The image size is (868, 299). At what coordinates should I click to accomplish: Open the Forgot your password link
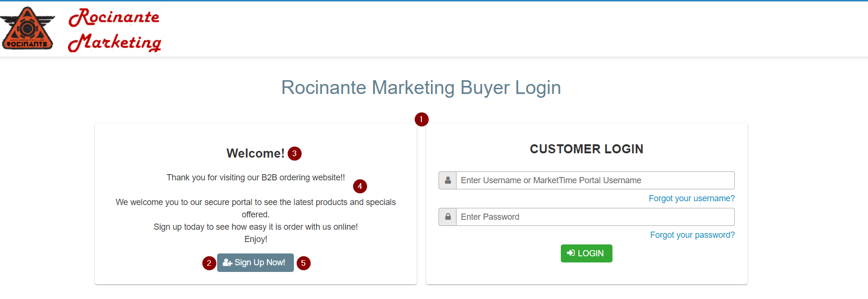tap(692, 235)
